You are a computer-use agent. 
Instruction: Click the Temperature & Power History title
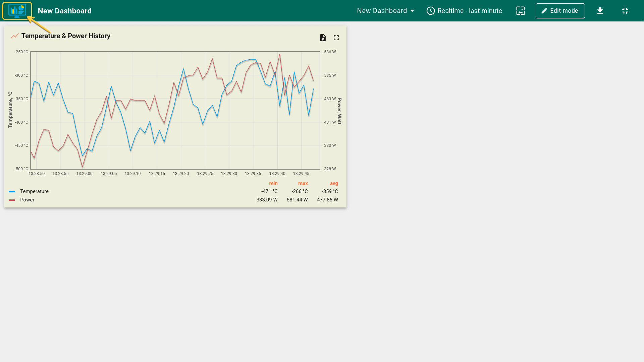66,36
